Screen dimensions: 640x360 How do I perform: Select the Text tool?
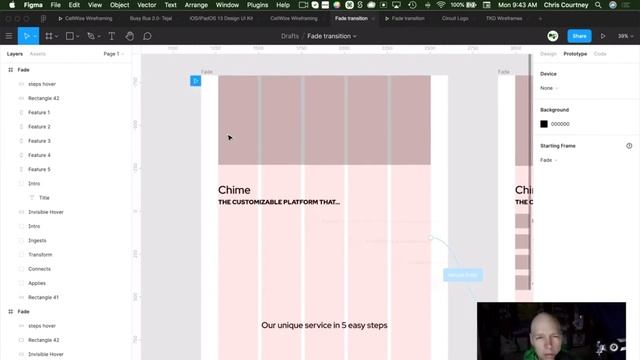111,36
